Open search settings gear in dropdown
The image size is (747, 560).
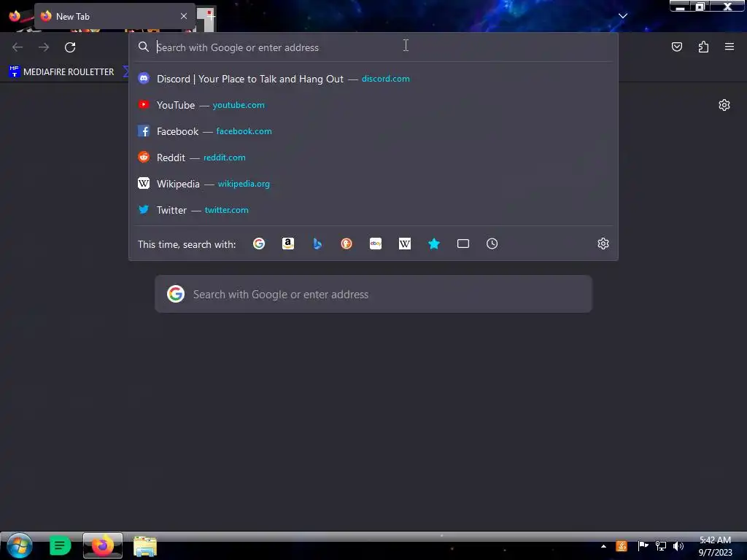coord(603,244)
